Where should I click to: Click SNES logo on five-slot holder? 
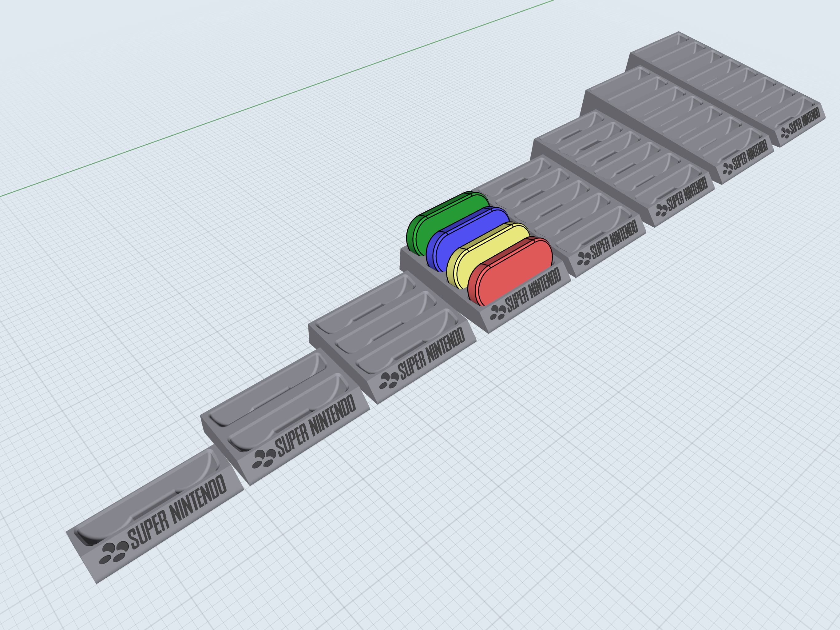[584, 258]
